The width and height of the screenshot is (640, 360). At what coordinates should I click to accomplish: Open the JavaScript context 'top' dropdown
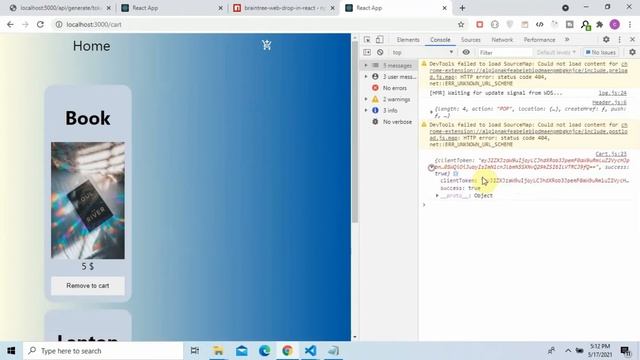422,52
